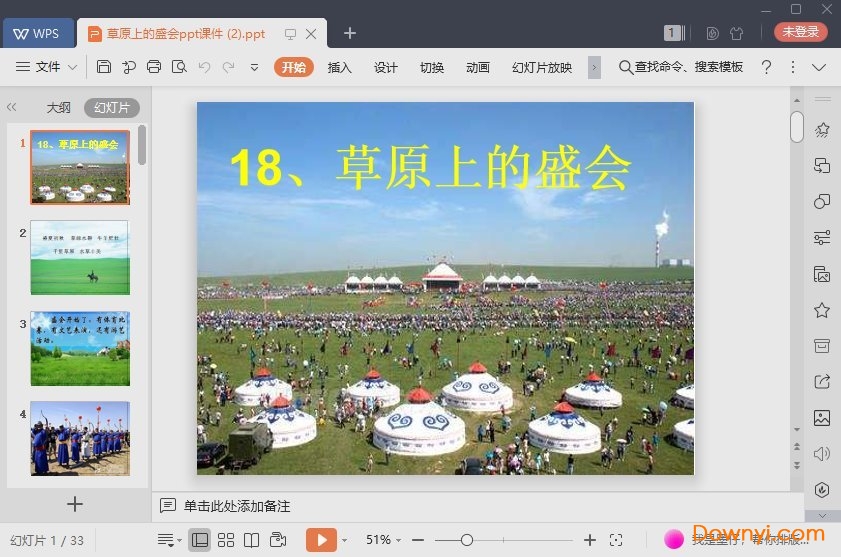Open Print Preview icon
This screenshot has width=841, height=557.
[179, 67]
